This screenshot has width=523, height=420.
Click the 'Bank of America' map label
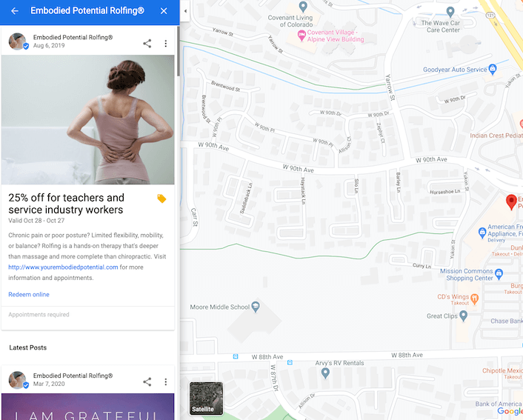tap(499, 404)
